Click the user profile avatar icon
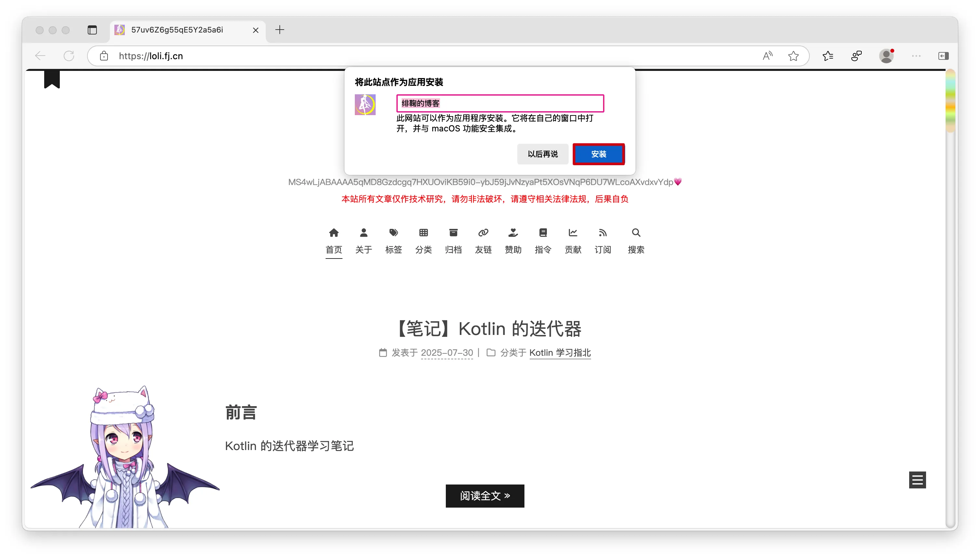Screen dimensions: 980x558 click(x=886, y=56)
